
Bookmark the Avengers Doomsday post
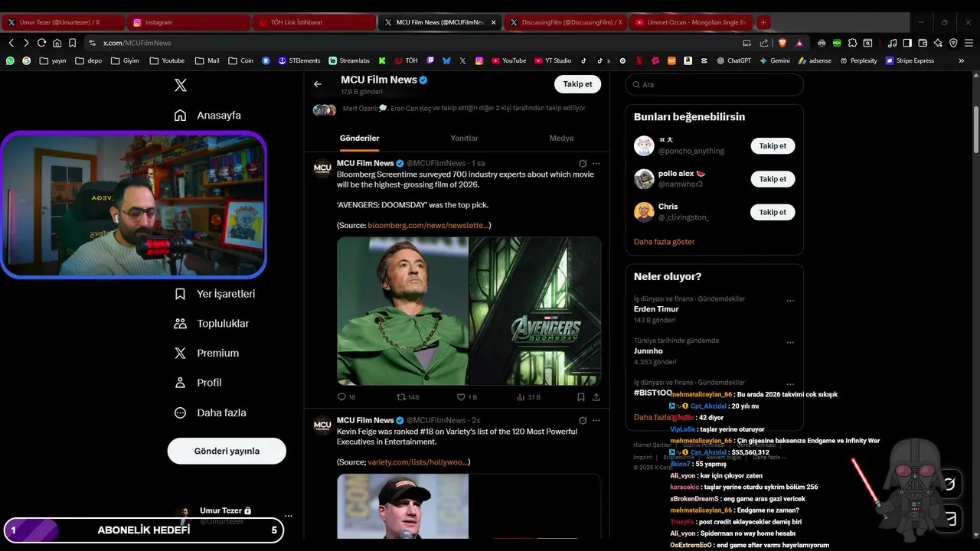pos(581,397)
